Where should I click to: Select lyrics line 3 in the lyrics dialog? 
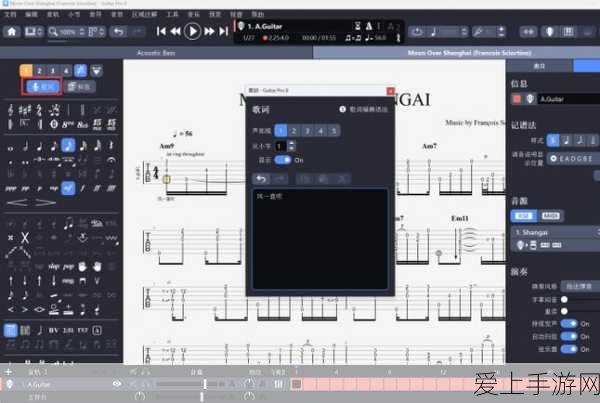pos(307,131)
